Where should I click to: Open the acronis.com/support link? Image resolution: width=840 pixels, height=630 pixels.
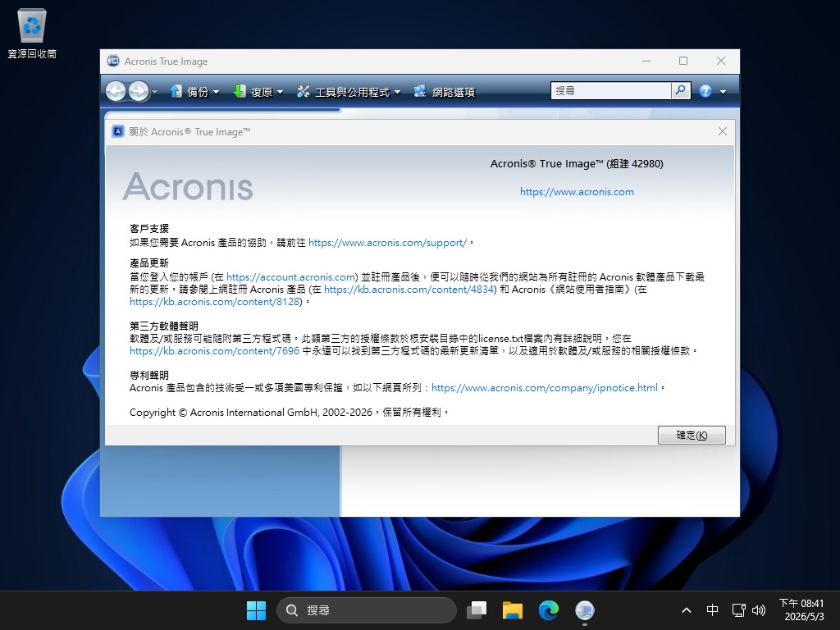(387, 243)
